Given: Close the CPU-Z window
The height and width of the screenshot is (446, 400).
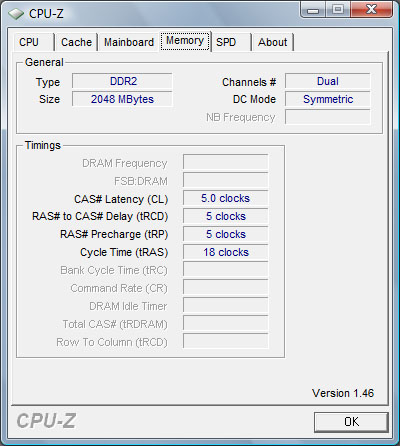Looking at the screenshot, I should 371,9.
